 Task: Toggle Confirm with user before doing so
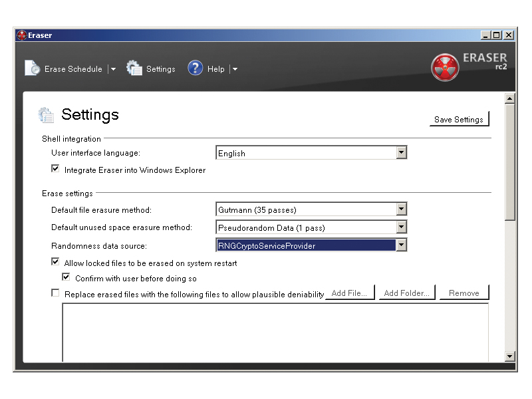click(66, 277)
